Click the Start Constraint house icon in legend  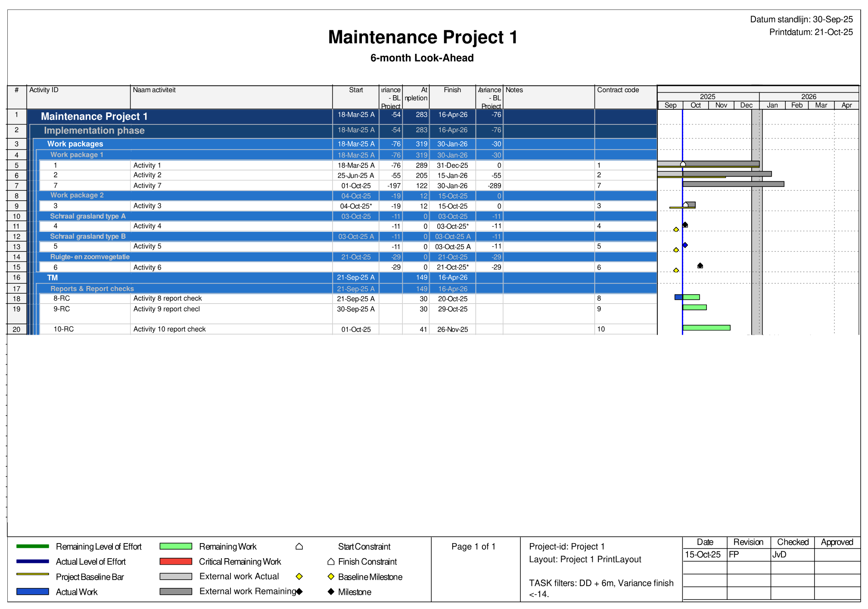pos(299,547)
